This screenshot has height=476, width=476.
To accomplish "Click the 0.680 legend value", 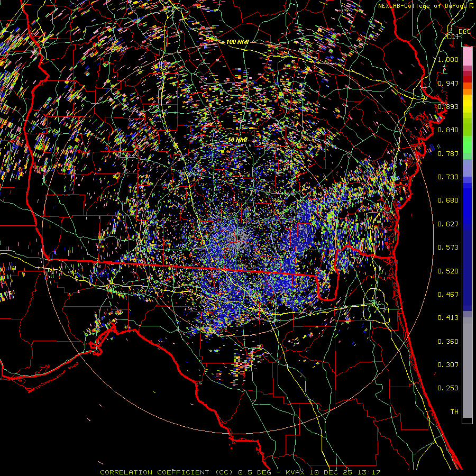I will click(448, 200).
